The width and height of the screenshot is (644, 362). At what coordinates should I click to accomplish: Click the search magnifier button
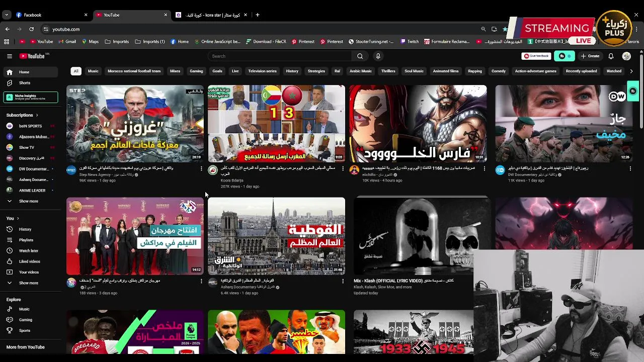pos(360,56)
